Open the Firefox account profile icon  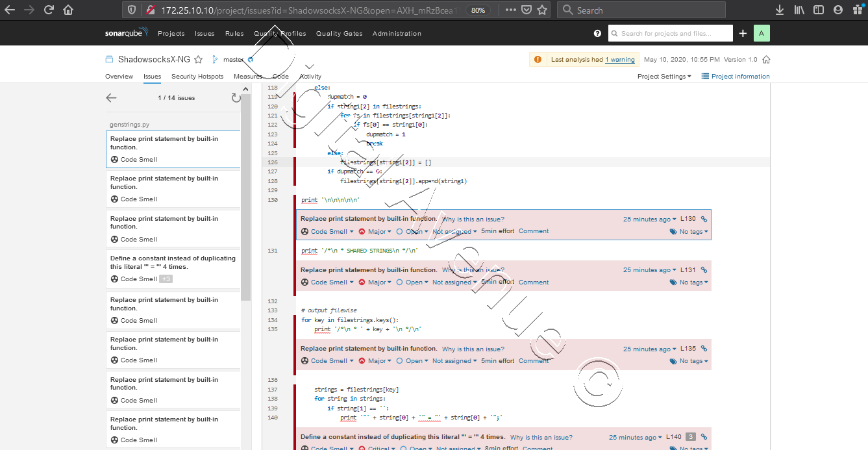[837, 9]
